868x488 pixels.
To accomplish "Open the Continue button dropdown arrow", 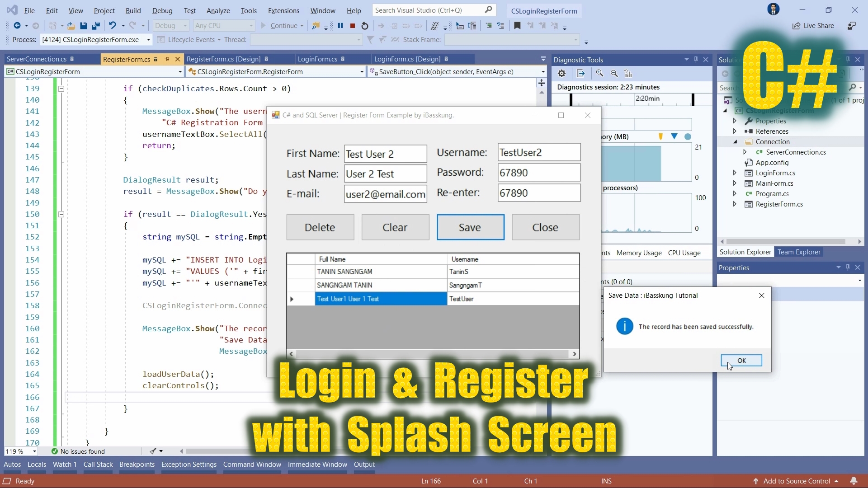I will 301,26.
